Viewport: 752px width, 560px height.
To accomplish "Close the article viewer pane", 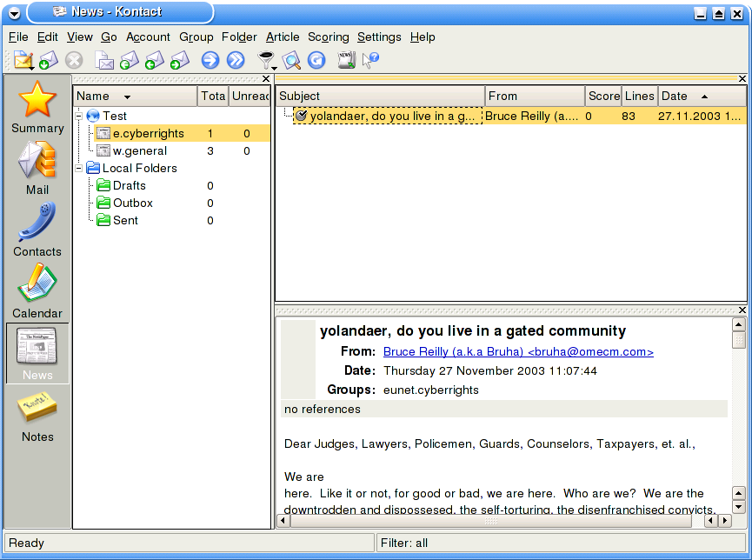I will (x=742, y=310).
